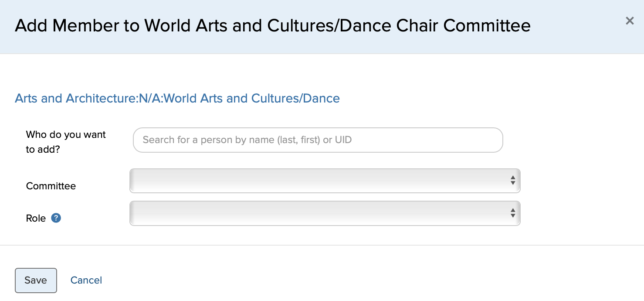644x301 pixels.
Task: Click "World Arts and Cultures/Dance" in blue path
Action: [251, 98]
